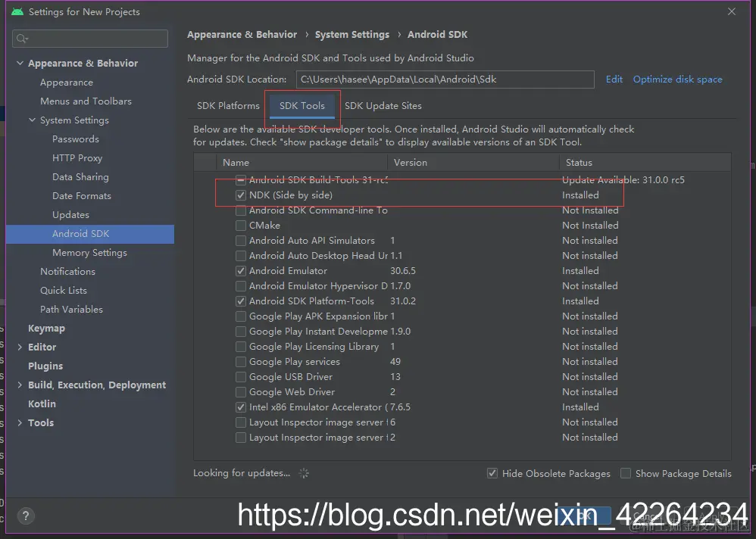Viewport: 756px width, 539px height.
Task: Open Path Variables settings
Action: pyautogui.click(x=71, y=309)
